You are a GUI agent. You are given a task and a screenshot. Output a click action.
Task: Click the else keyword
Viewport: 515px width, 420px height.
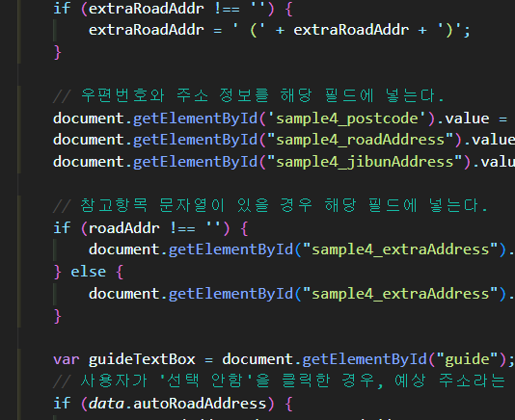click(89, 272)
